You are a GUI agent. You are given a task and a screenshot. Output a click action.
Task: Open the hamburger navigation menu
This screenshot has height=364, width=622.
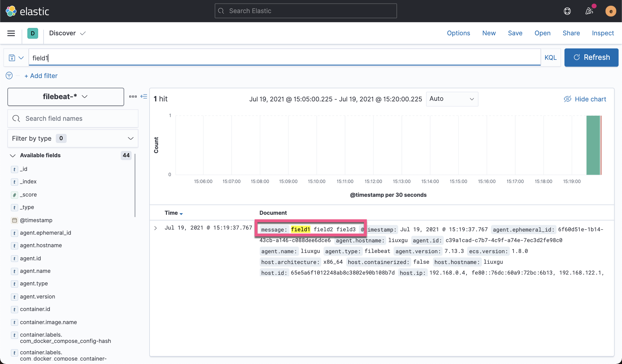click(x=11, y=33)
